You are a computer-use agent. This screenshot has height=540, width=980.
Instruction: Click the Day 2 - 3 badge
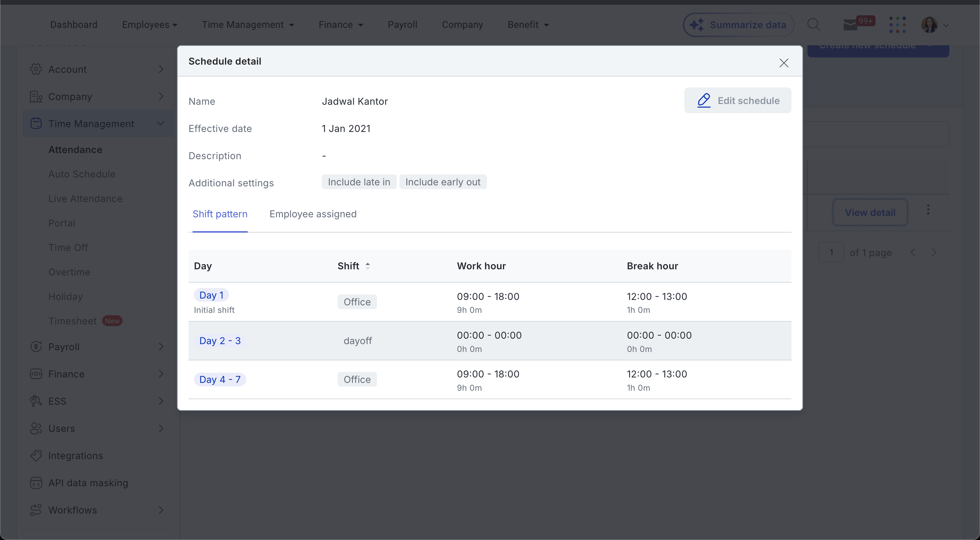tap(220, 341)
